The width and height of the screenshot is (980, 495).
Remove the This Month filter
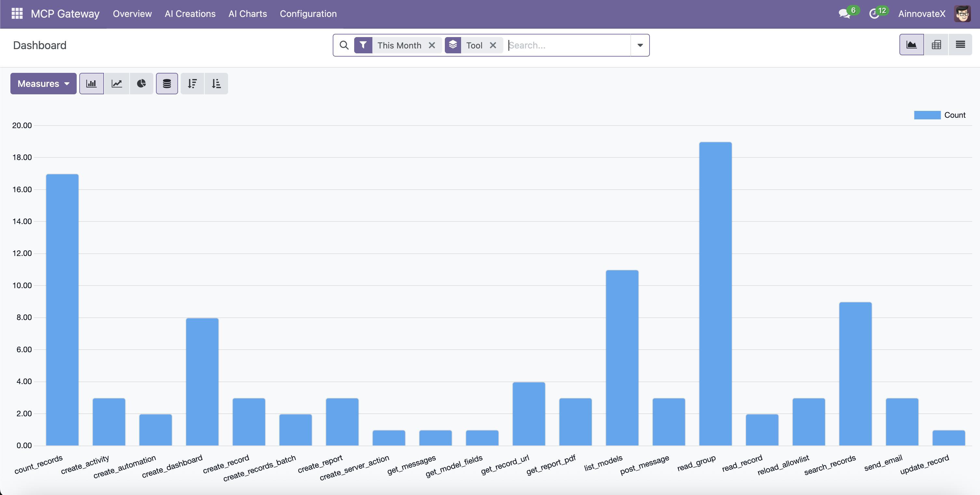432,45
